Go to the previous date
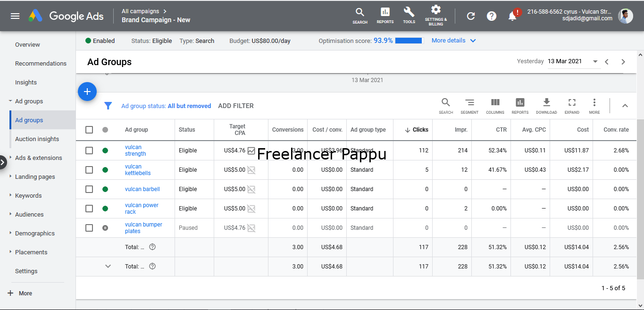The height and width of the screenshot is (310, 644). point(607,62)
